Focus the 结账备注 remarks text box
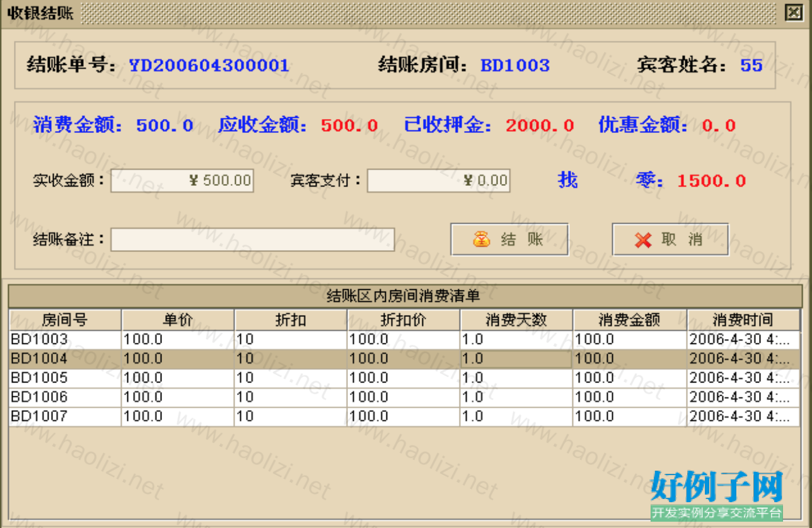 click(x=252, y=240)
